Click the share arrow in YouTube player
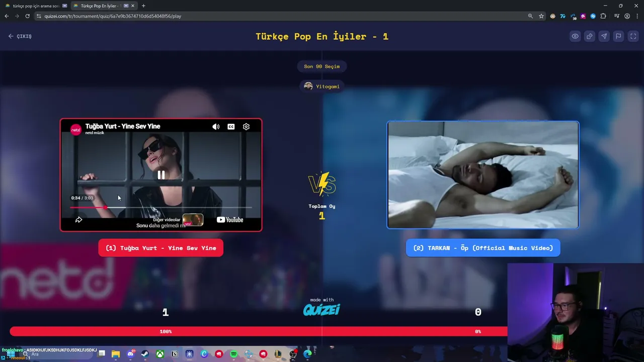 (x=79, y=220)
